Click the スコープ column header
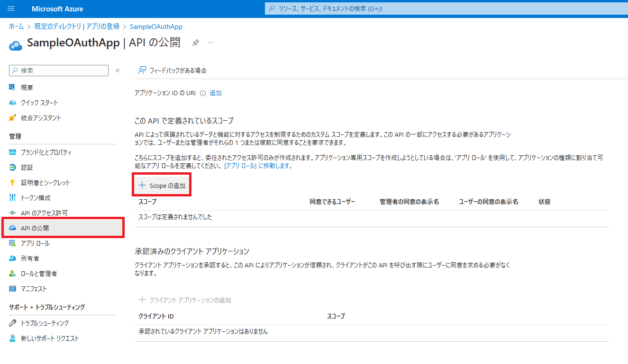Screen dimensions: 628x364 [147, 202]
